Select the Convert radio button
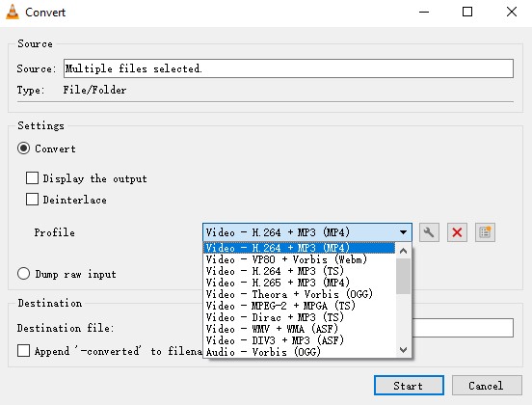Image resolution: width=532 pixels, height=405 pixels. 23,148
